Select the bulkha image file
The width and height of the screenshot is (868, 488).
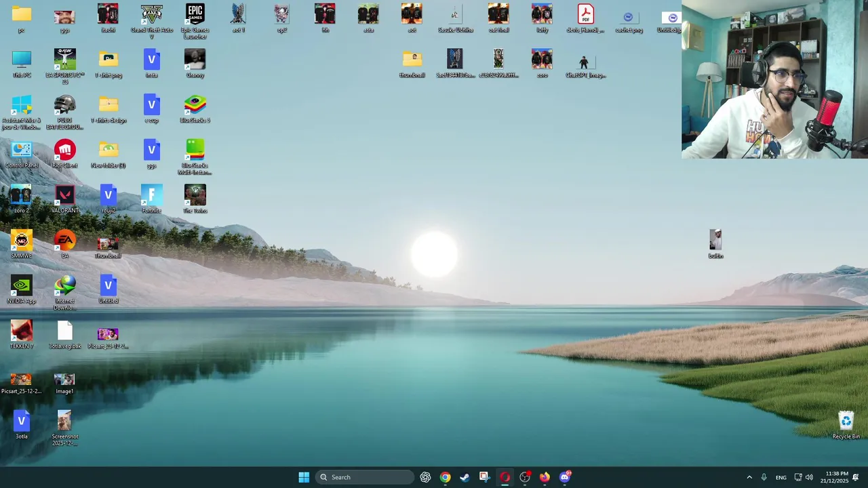pos(715,244)
